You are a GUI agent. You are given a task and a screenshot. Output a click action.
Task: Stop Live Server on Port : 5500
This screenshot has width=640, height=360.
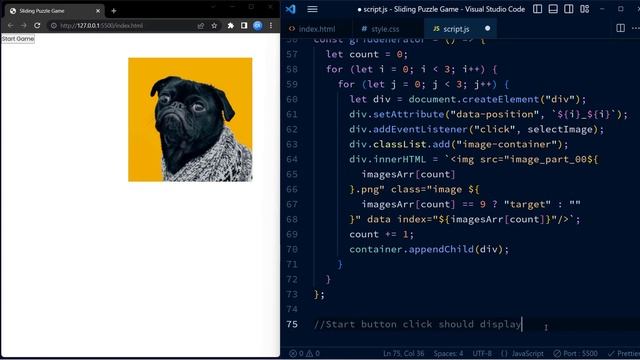[x=576, y=353]
